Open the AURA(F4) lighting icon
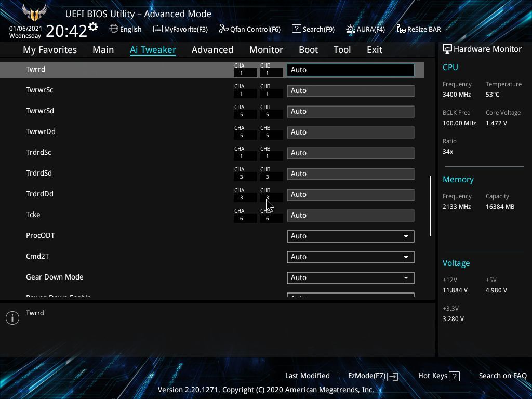This screenshot has height=399, width=532. (351, 29)
